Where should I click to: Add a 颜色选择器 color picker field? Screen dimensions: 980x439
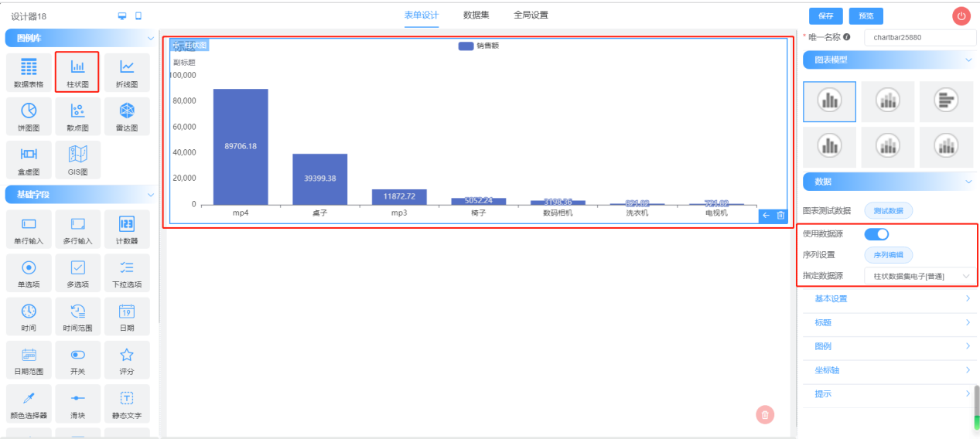(x=29, y=404)
